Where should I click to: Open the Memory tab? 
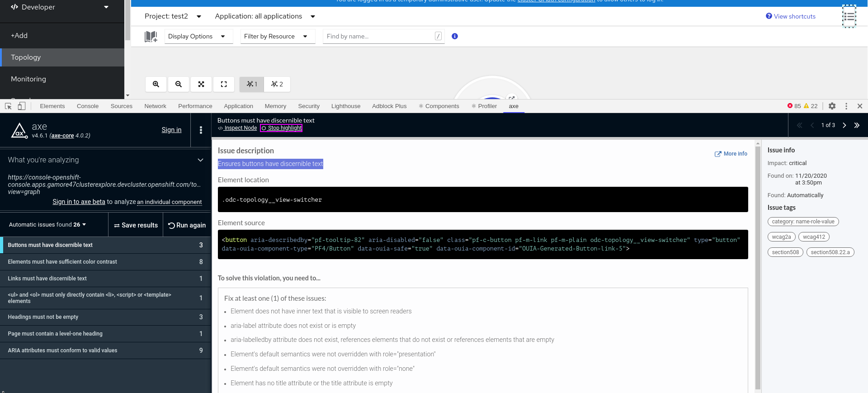coord(276,106)
